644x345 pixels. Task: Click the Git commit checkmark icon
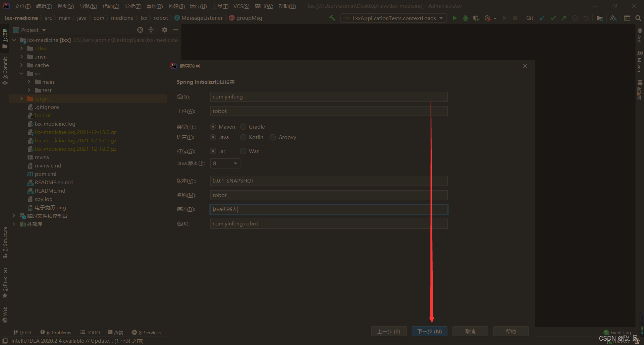pyautogui.click(x=553, y=18)
